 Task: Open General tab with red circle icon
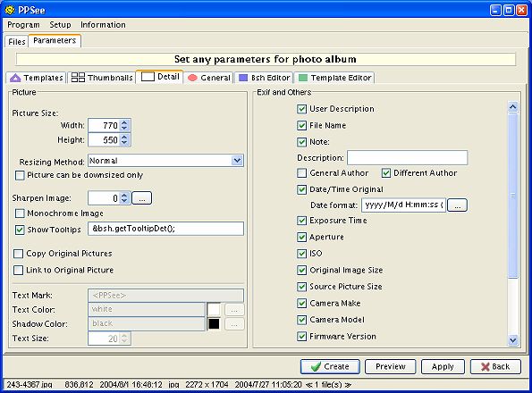click(x=208, y=78)
